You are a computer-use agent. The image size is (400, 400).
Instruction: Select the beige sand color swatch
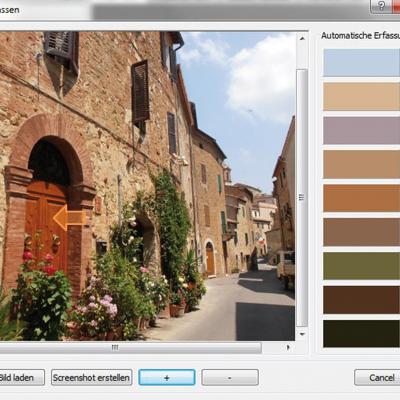coord(361,96)
